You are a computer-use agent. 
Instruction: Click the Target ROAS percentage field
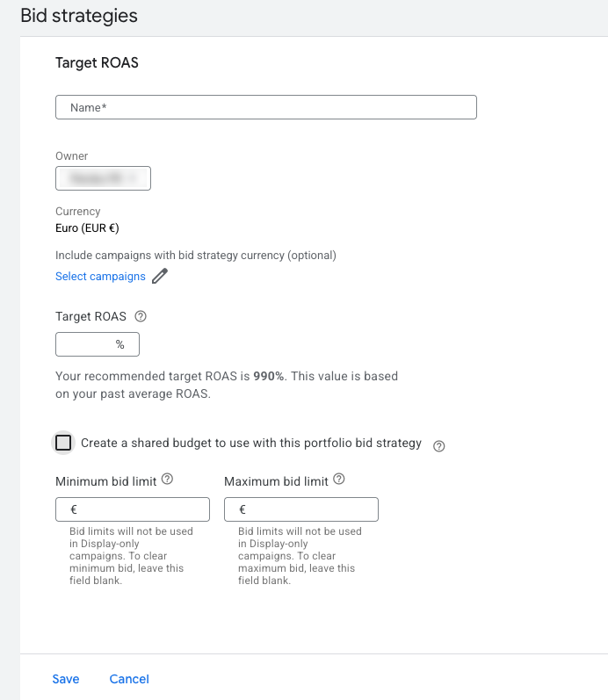pos(98,344)
